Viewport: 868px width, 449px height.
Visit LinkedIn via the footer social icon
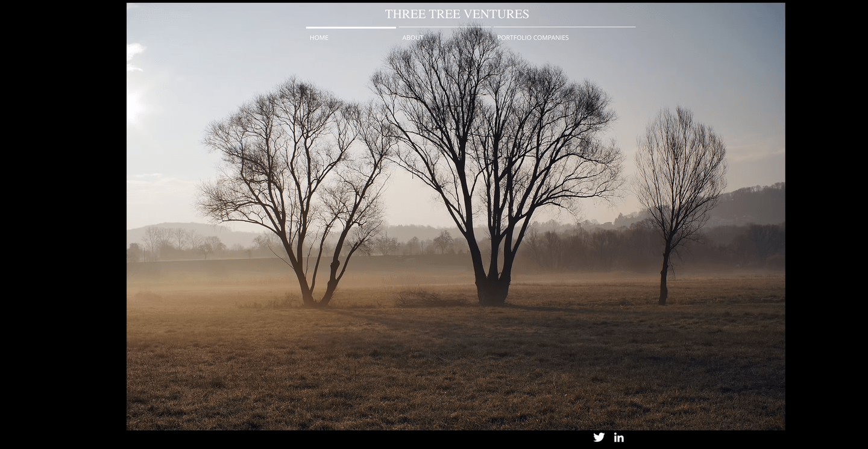tap(618, 436)
